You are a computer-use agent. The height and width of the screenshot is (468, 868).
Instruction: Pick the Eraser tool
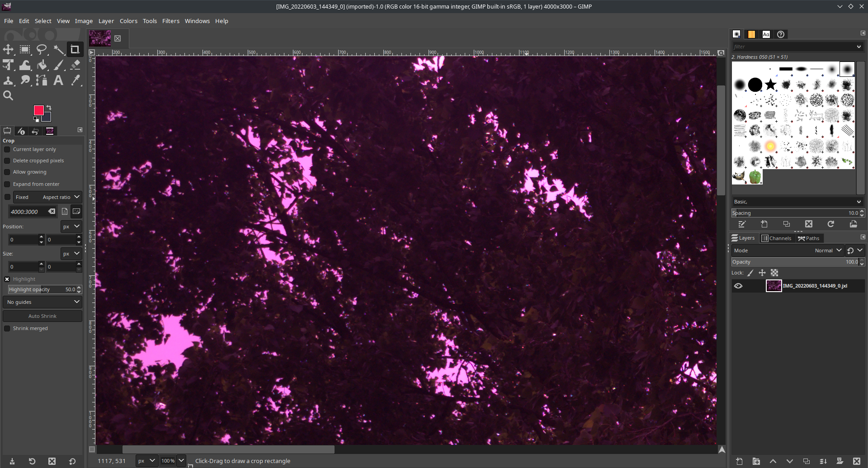click(75, 65)
